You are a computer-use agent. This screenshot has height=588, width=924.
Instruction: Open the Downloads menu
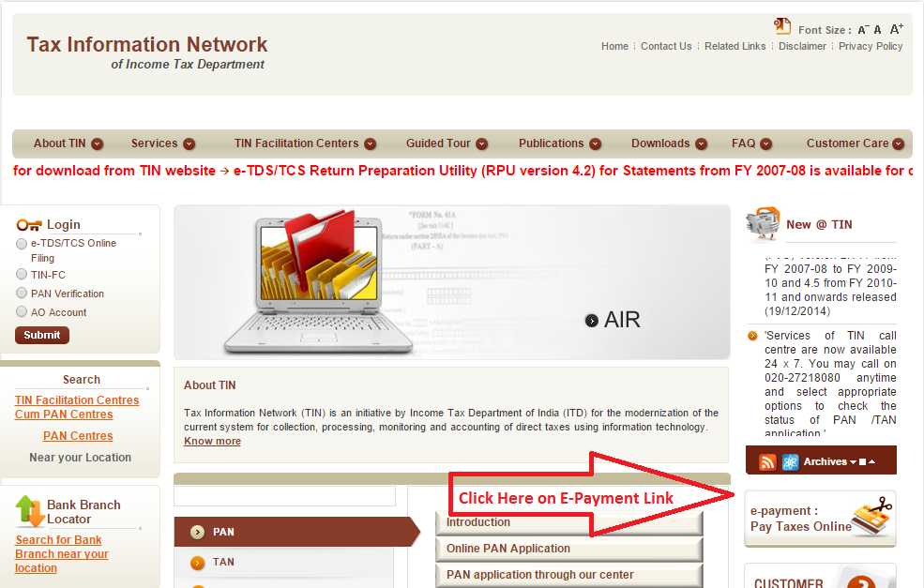660,143
